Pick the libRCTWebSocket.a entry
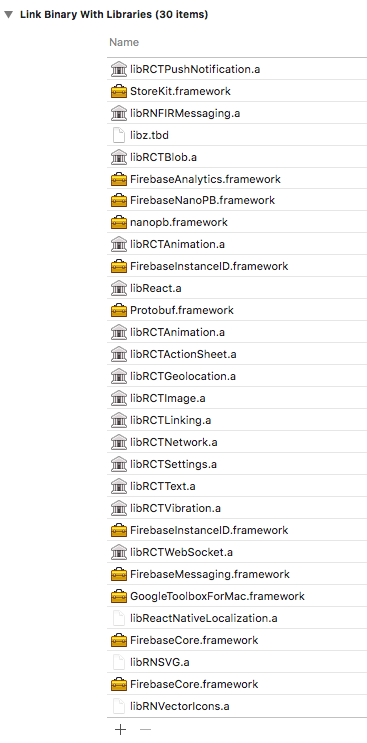Image resolution: width=367 pixels, height=743 pixels. pos(237,553)
